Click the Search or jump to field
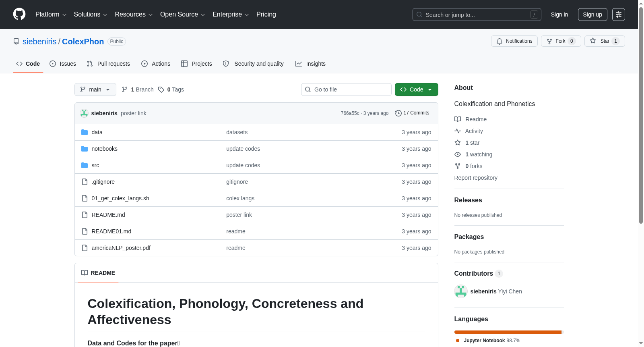This screenshot has width=644, height=347. [477, 15]
